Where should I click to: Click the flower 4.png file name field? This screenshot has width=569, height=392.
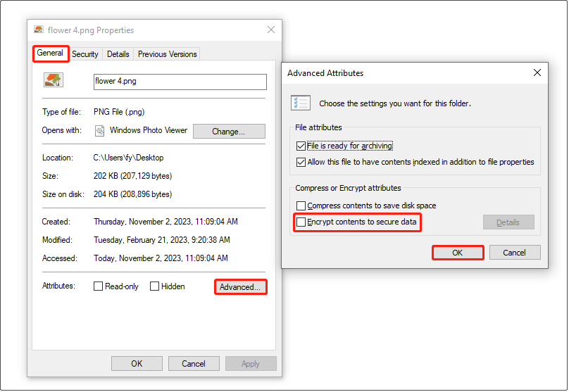click(180, 82)
